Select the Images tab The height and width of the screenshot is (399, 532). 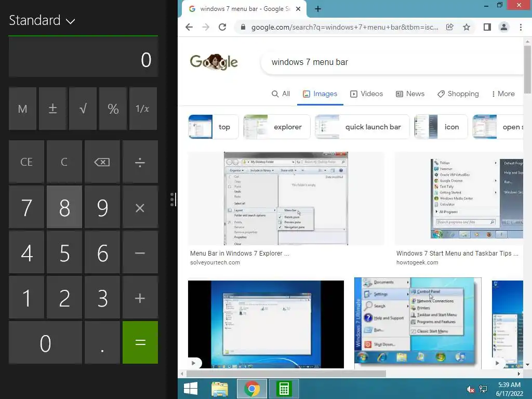pyautogui.click(x=320, y=94)
